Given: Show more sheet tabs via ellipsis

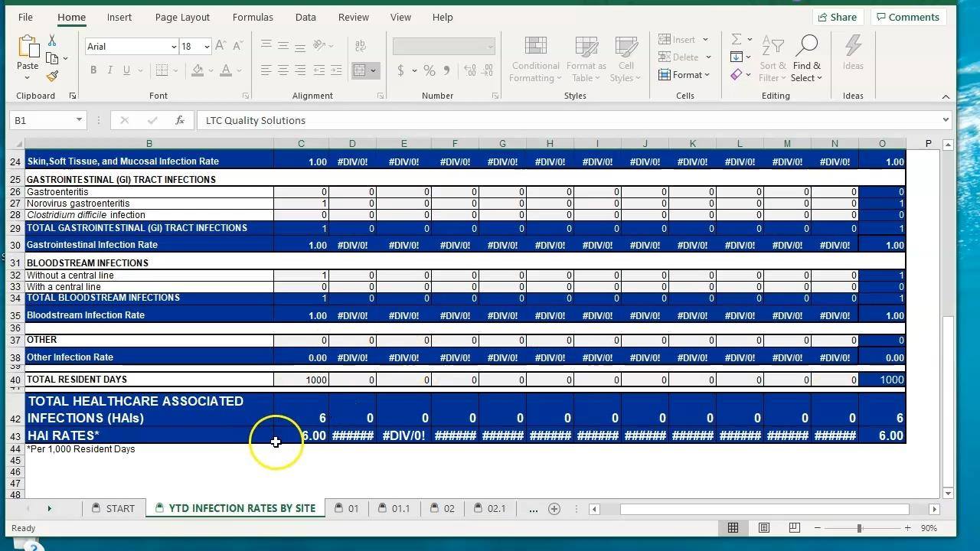Looking at the screenshot, I should pyautogui.click(x=533, y=509).
